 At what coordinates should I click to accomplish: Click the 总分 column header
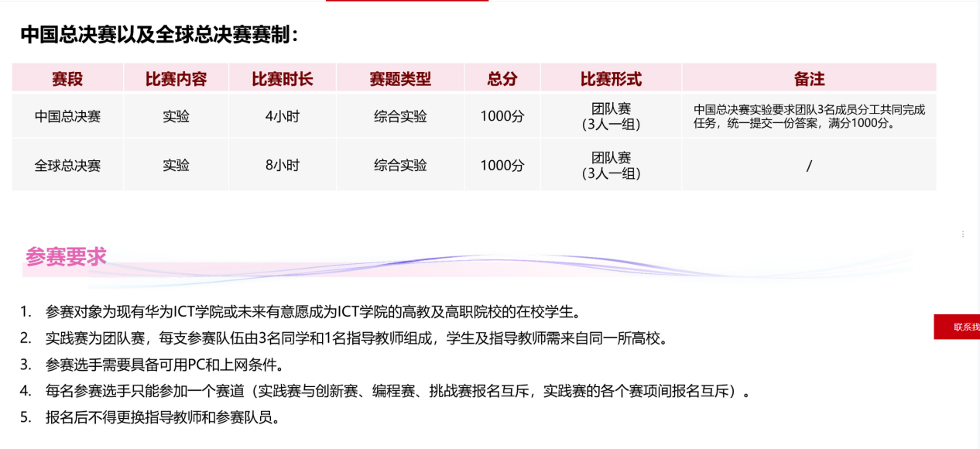(x=502, y=78)
